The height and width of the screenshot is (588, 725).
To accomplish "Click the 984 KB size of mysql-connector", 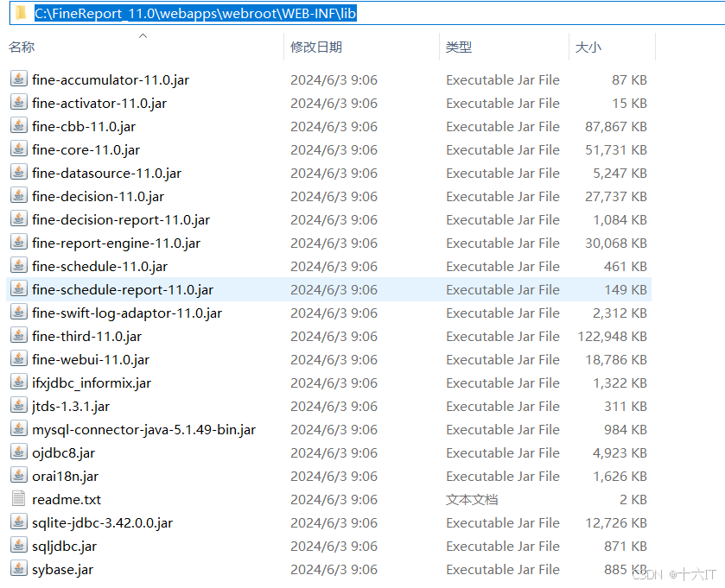I will pyautogui.click(x=626, y=430).
